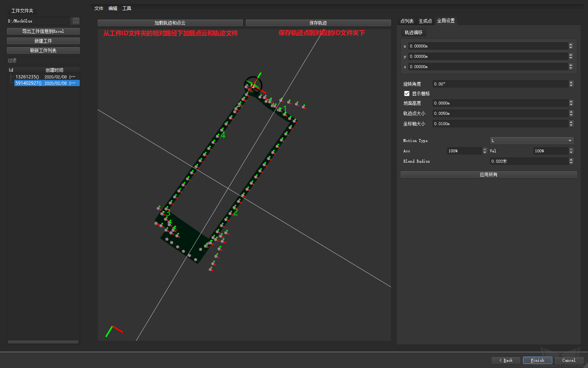Click the 刷新工件列表 button
588x368 pixels.
click(43, 50)
